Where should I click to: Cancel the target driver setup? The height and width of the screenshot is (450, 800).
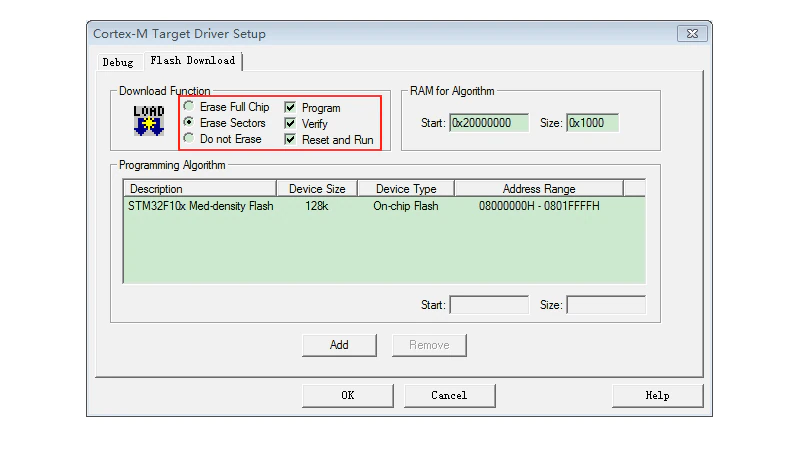pos(449,395)
